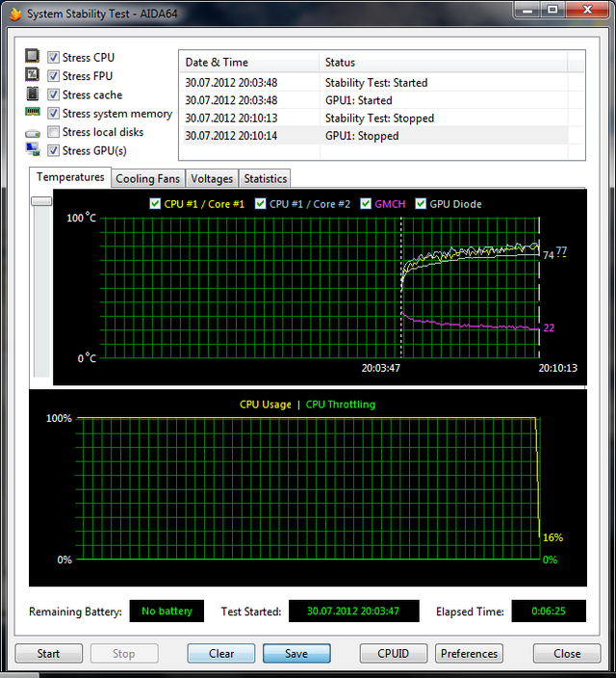Viewport: 616px width, 678px height.
Task: Click the cache chip icon beside Stress cache
Action: click(x=33, y=94)
